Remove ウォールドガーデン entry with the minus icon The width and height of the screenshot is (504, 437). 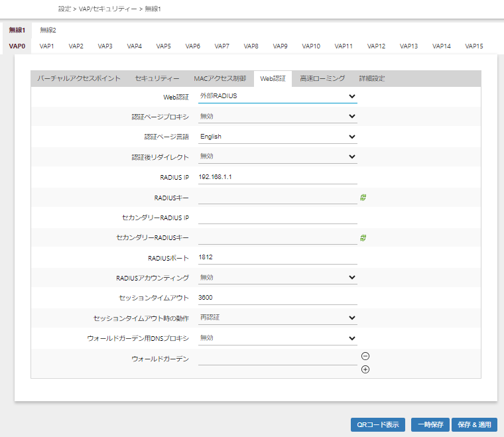click(365, 356)
